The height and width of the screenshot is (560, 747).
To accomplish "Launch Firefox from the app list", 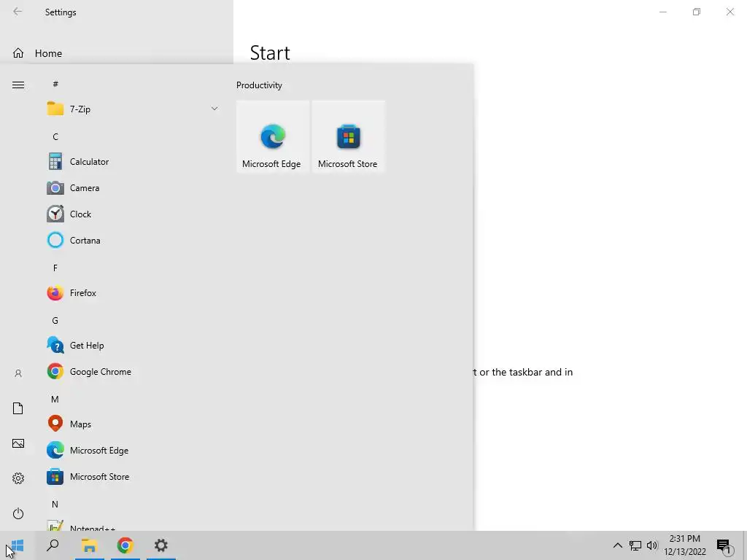I will tap(133, 293).
